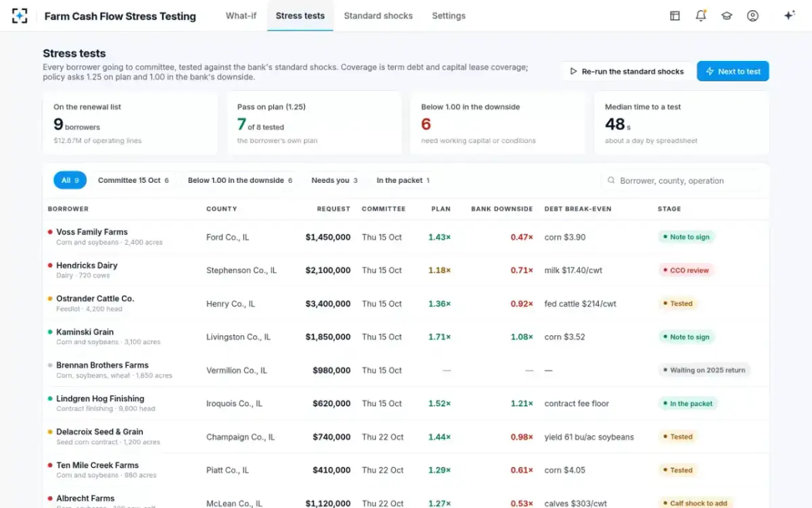Click Stephenson Co., IL county cell
812x508 pixels.
242,270
